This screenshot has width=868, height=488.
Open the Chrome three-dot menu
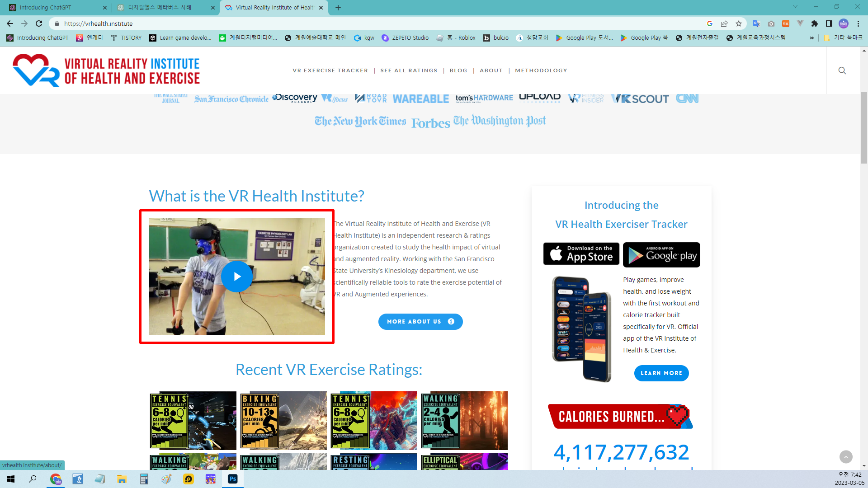click(858, 23)
